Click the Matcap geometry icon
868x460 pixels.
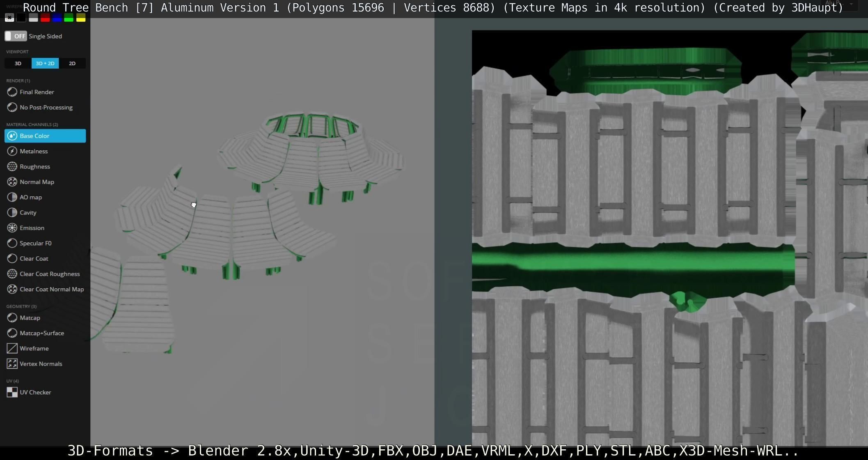click(x=12, y=318)
